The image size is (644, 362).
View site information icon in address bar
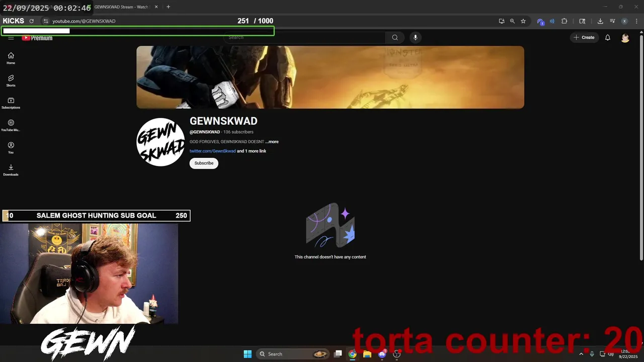coord(45,21)
